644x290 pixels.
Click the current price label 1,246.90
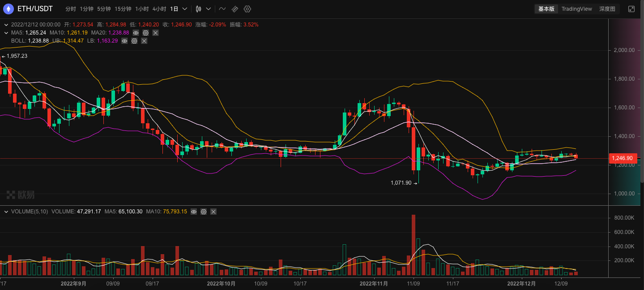[624, 158]
